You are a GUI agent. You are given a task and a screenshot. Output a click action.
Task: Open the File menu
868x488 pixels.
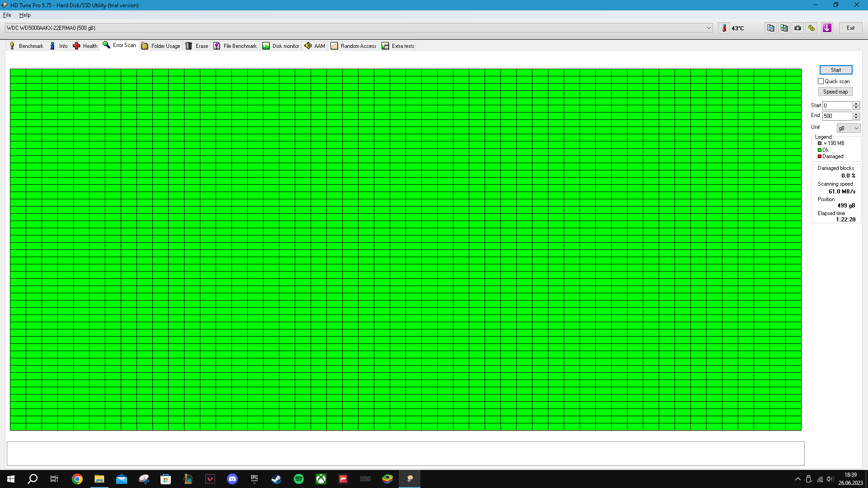[x=7, y=15]
